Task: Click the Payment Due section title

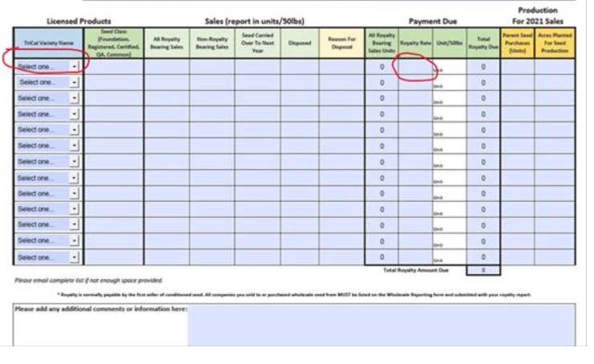Action: (433, 21)
